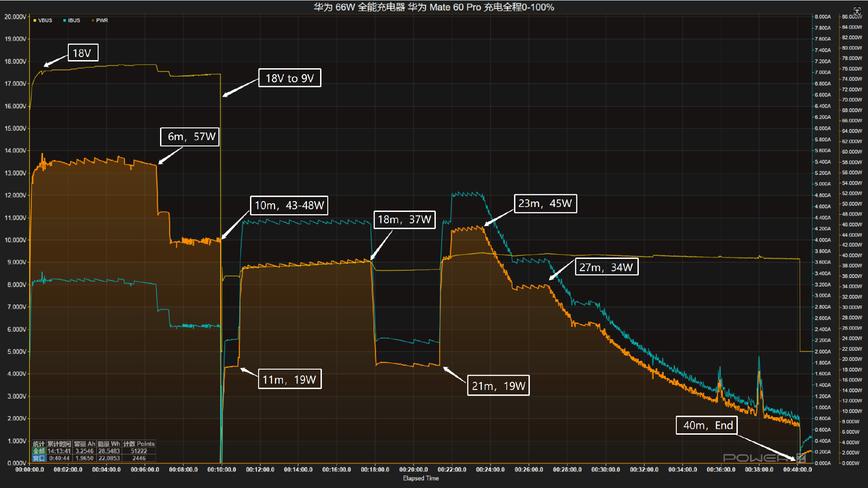Click the 00:20:00.0 tick on time axis

tap(413, 469)
